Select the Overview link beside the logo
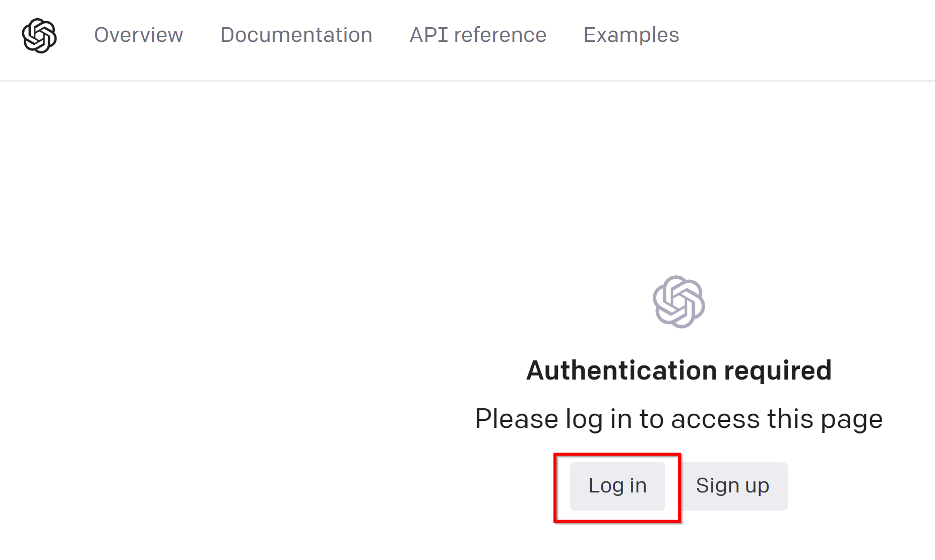Screen dimensions: 935x560 pos(139,35)
